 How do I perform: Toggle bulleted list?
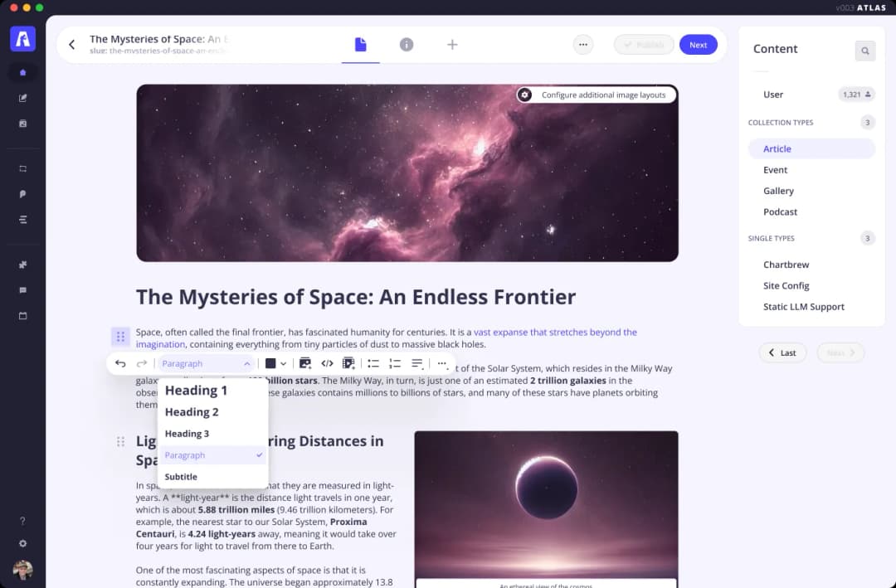pos(373,363)
